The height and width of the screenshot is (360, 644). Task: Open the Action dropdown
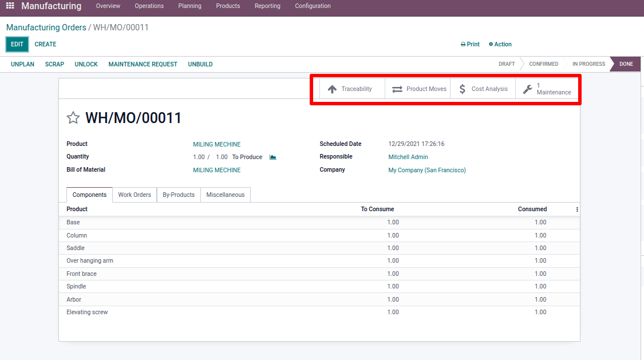tap(500, 44)
